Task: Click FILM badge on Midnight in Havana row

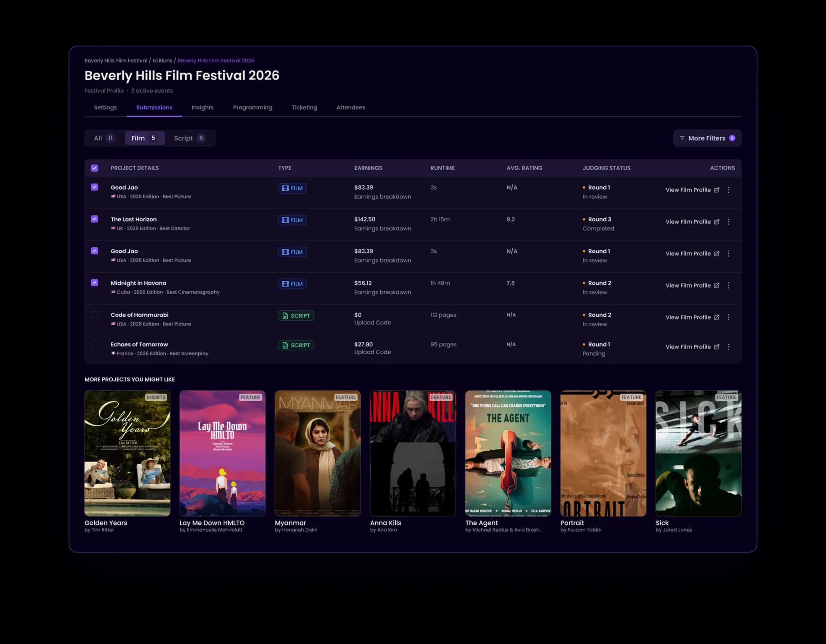Action: point(292,284)
